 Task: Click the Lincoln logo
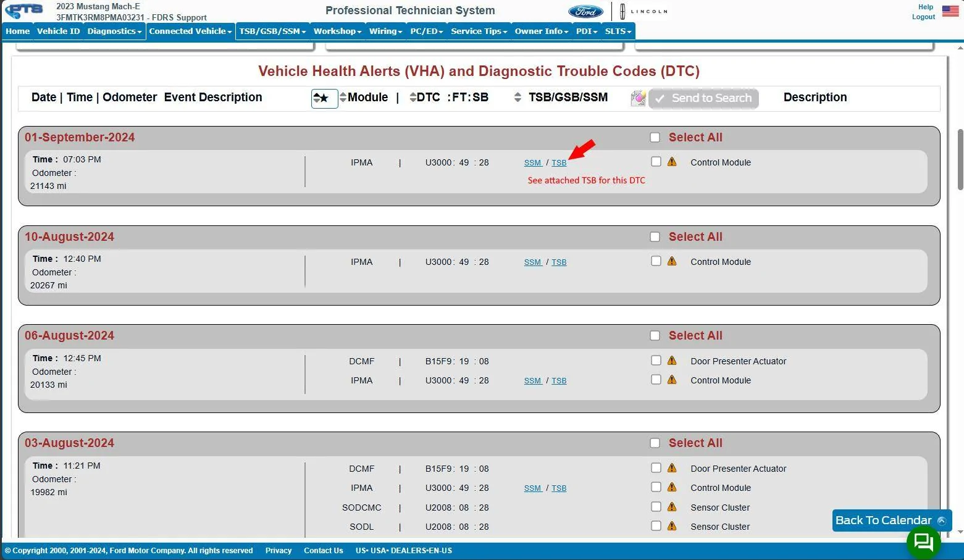point(644,11)
